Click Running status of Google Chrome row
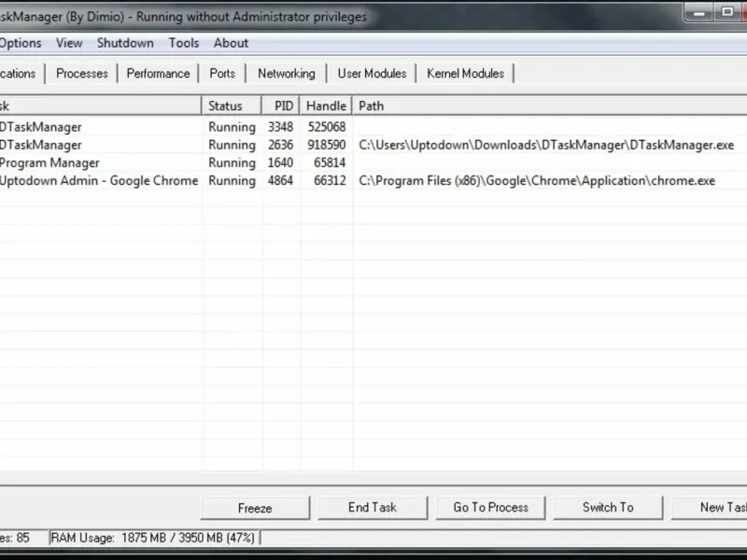 click(232, 180)
